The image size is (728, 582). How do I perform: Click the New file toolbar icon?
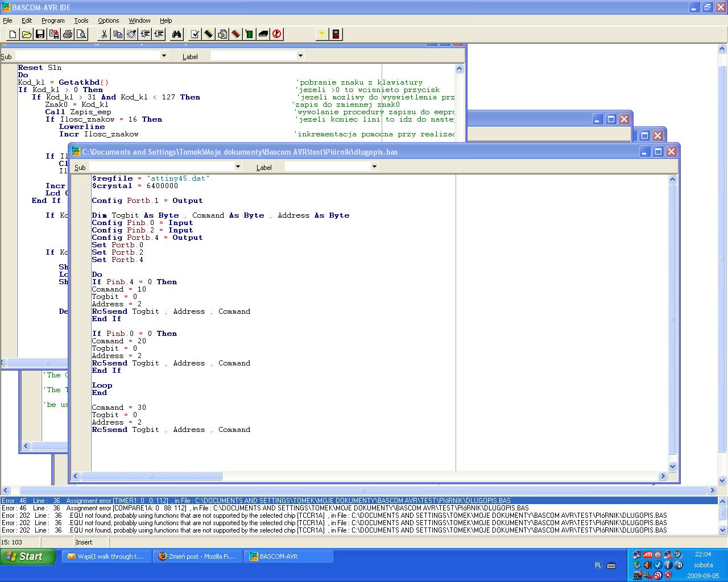tap(13, 34)
